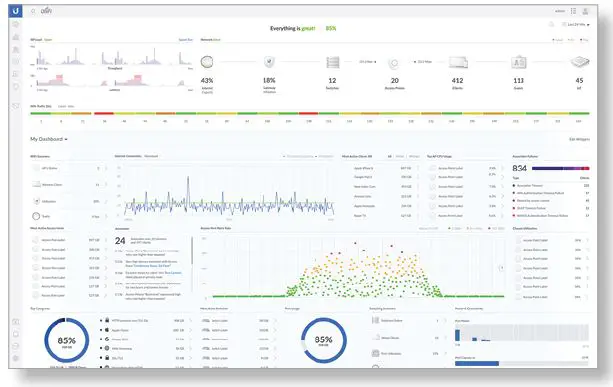The width and height of the screenshot is (613, 387).
Task: Toggle the middle radio band in Retry Rate legend
Action: 475,228
